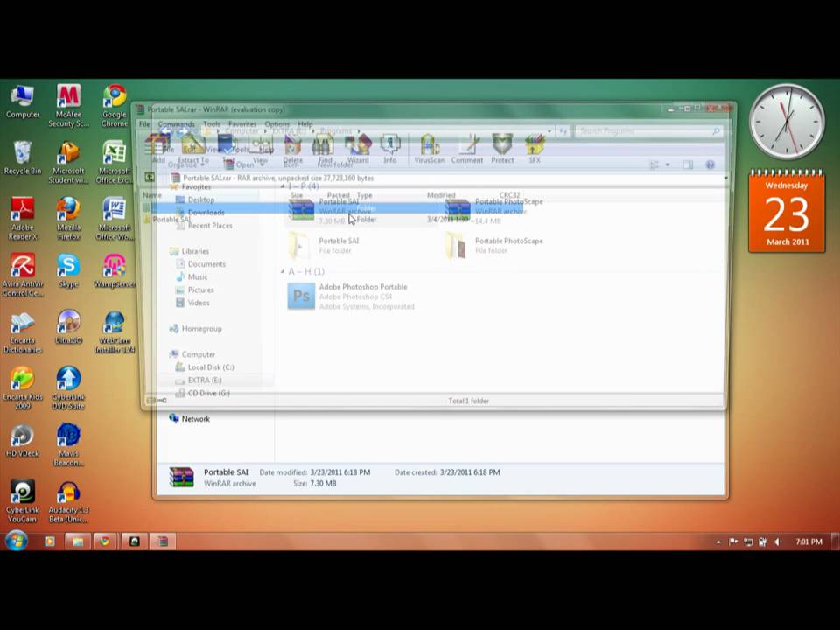840x630 pixels.
Task: Select the Portable PhotoScape file folder
Action: (x=494, y=245)
